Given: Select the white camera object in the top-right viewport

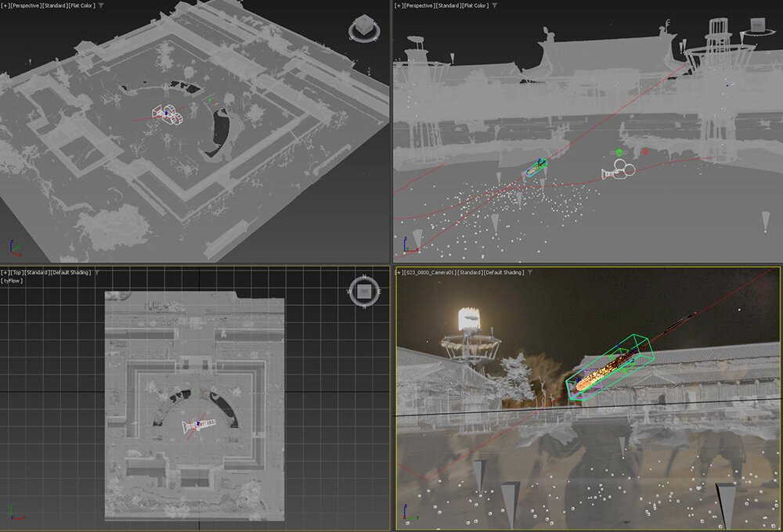Looking at the screenshot, I should pos(619,170).
